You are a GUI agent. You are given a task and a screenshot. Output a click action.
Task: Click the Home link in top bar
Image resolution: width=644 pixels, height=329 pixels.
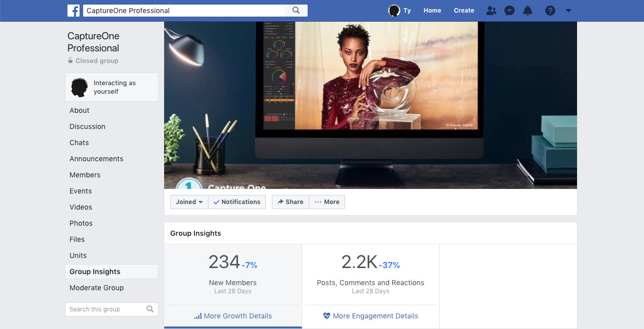(432, 11)
